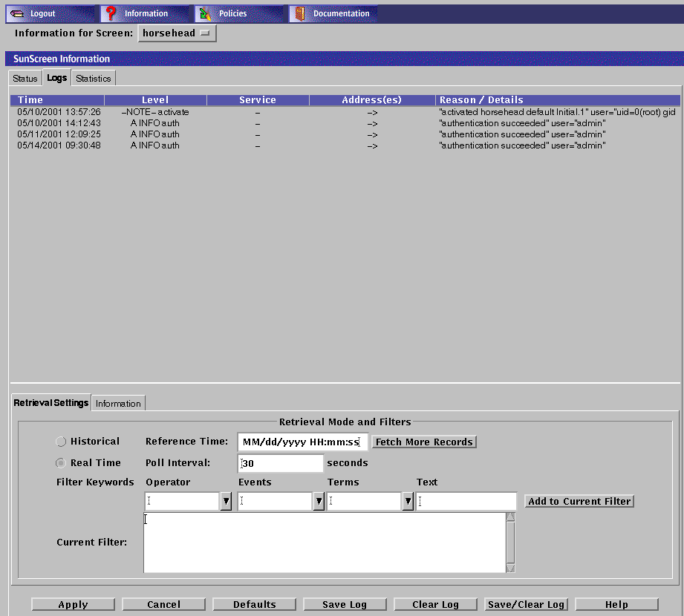Click the Policies icon
Image resolution: width=684 pixels, height=616 pixels.
(205, 14)
